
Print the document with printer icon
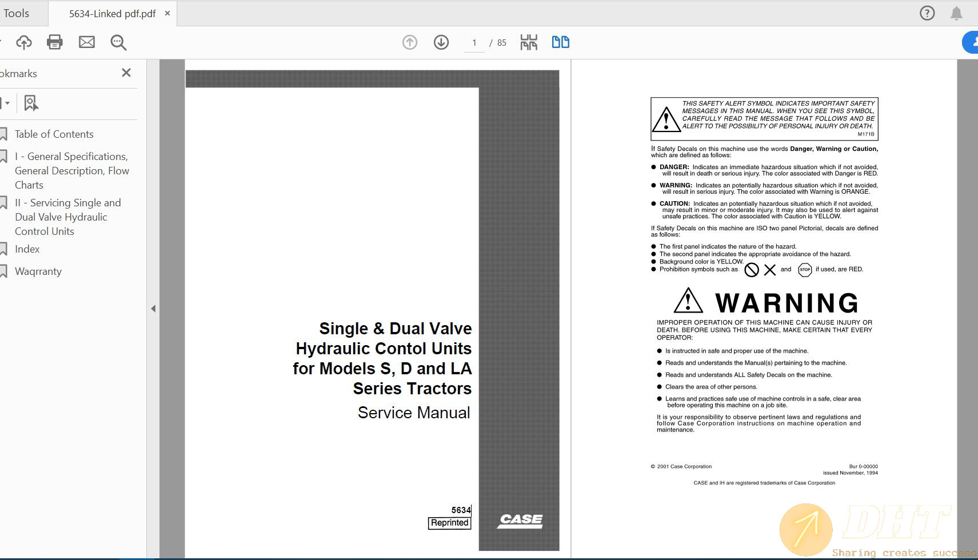(x=55, y=42)
